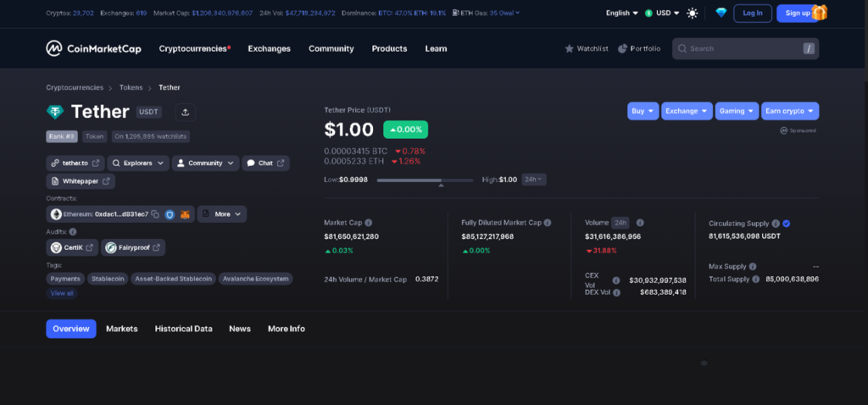
Task: Open the Earn crypto dropdown
Action: [790, 111]
